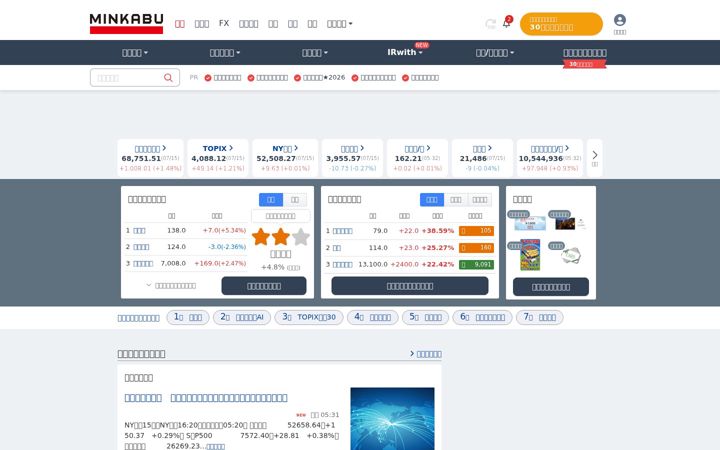Image resolution: width=720 pixels, height=450 pixels.
Task: Click the orange badge showing 160
Action: 476,248
